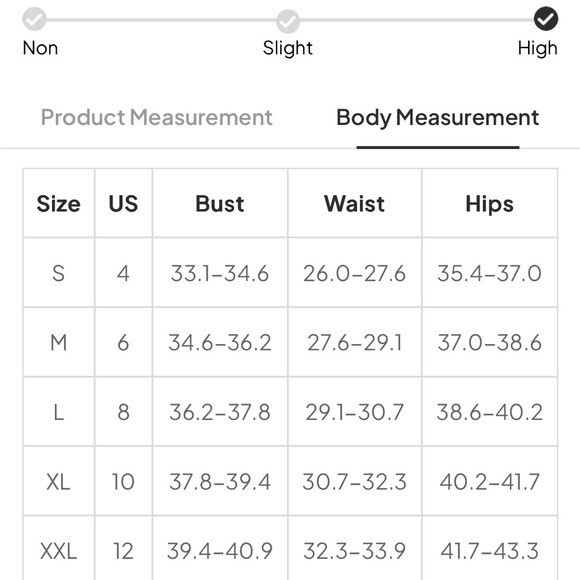Click the Non stretch label
Screen dimensions: 580x580
pyautogui.click(x=40, y=48)
